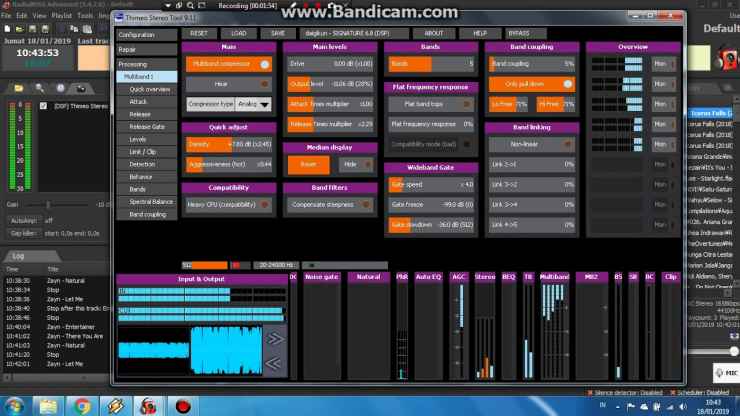This screenshot has height=416, width=740.
Task: Open the Configuration section in sidebar
Action: (x=137, y=35)
